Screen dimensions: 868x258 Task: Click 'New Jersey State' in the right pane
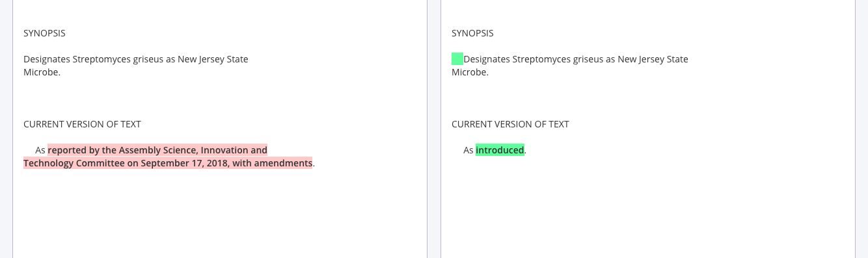(653, 59)
